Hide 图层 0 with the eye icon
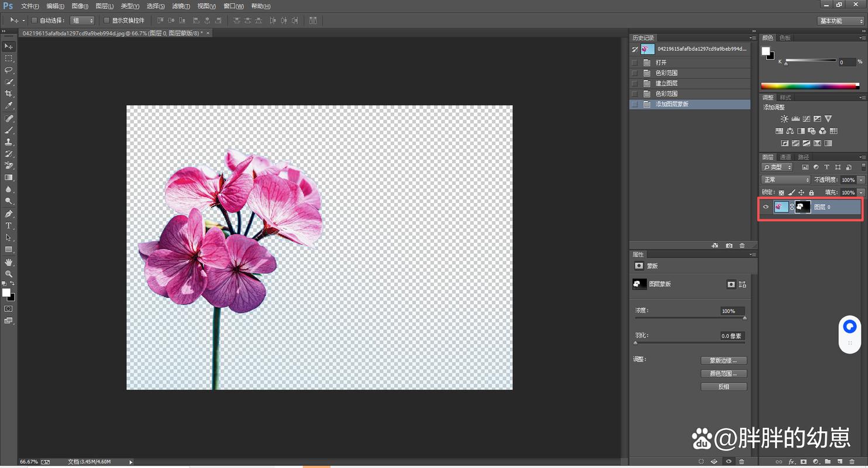 coord(766,207)
